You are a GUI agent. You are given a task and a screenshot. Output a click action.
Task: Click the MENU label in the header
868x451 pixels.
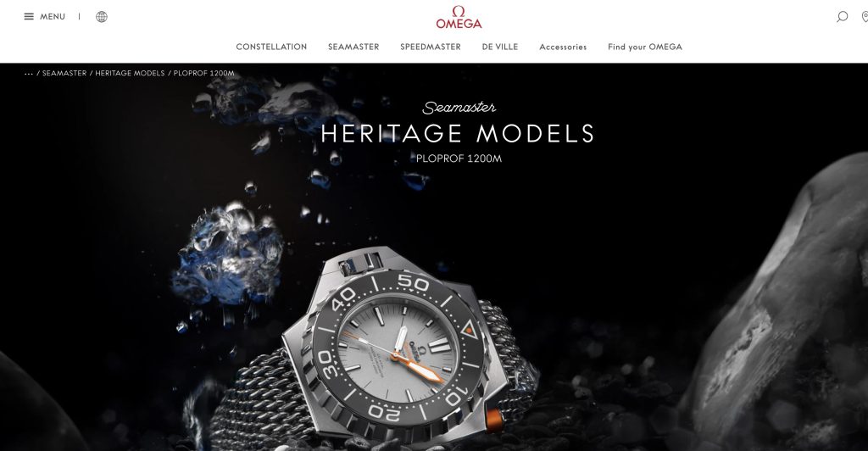point(53,17)
